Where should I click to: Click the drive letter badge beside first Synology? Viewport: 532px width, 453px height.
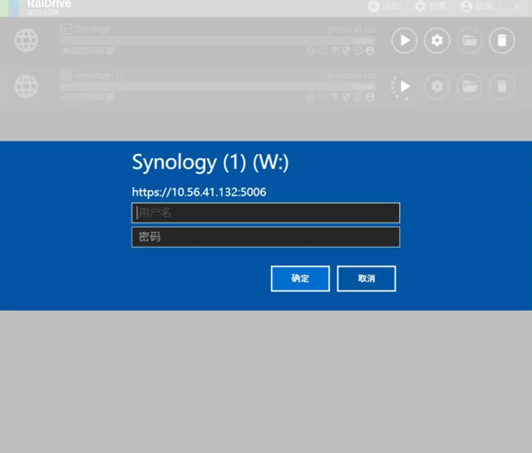pos(66,29)
